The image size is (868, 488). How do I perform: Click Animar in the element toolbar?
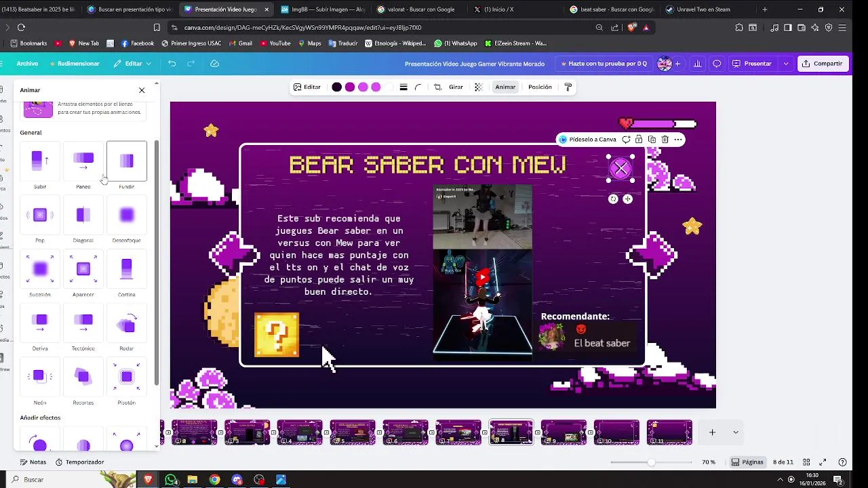tap(505, 87)
